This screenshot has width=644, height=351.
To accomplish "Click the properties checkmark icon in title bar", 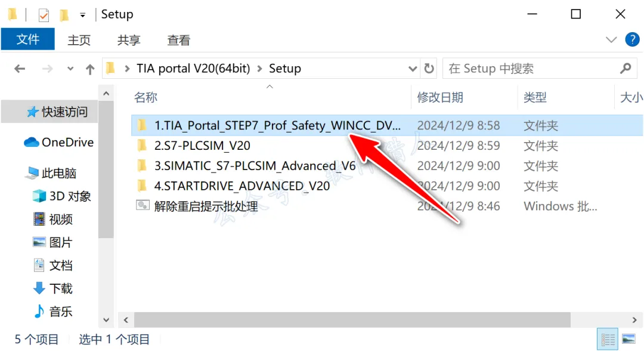I will coord(44,15).
